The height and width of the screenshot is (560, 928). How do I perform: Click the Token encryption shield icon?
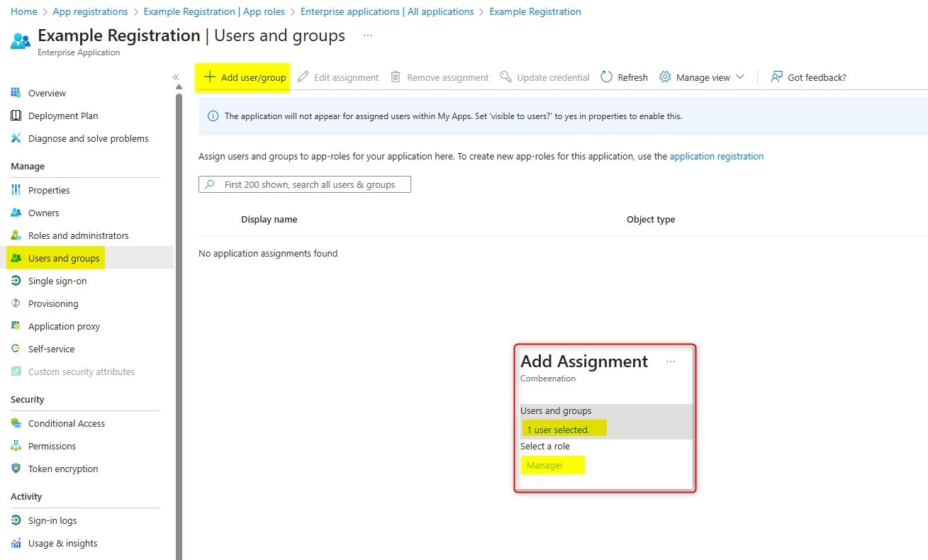point(16,469)
